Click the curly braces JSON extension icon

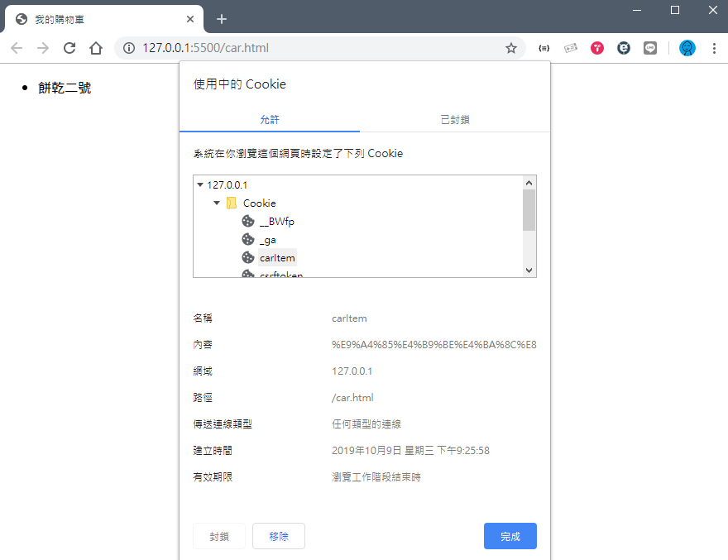(544, 48)
